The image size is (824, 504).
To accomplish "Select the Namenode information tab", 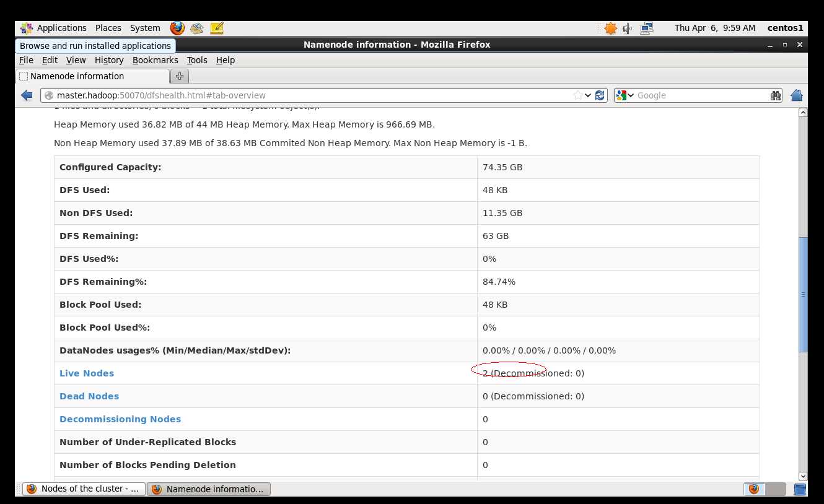I will (x=92, y=76).
